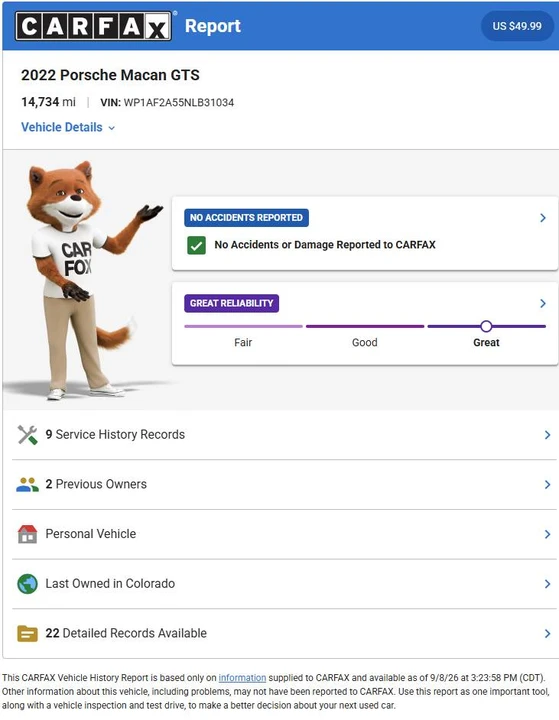The image size is (559, 720).
Task: Click the Car Fox mascot image
Action: tap(87, 280)
